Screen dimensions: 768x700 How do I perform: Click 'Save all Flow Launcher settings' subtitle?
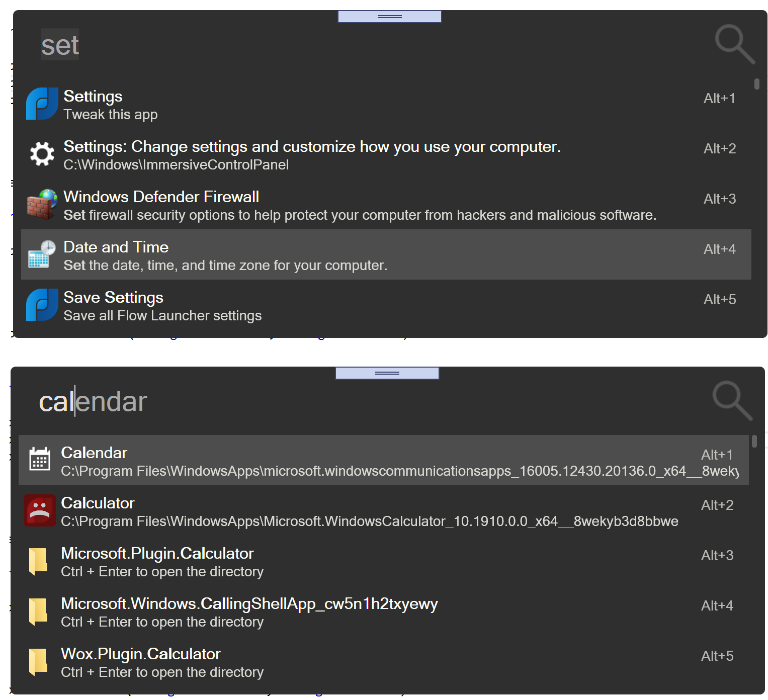point(162,316)
